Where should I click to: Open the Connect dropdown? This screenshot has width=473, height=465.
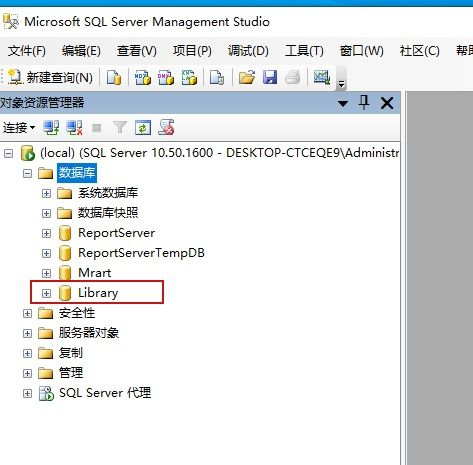[19, 128]
